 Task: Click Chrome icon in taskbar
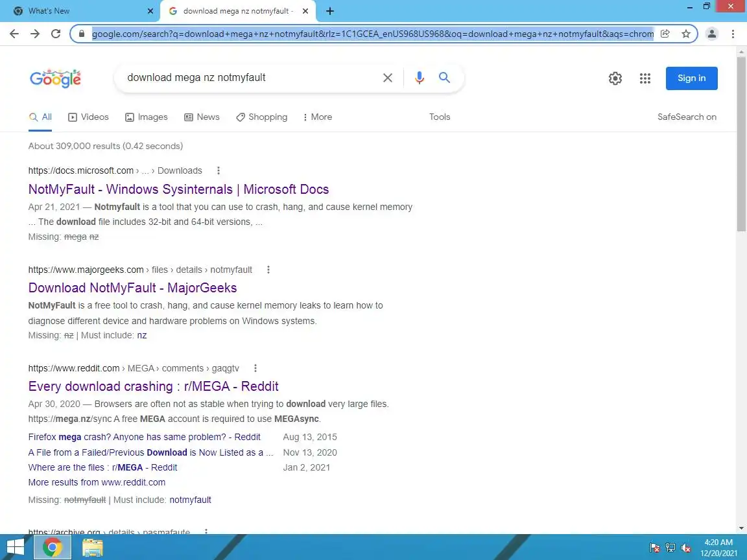coord(53,547)
